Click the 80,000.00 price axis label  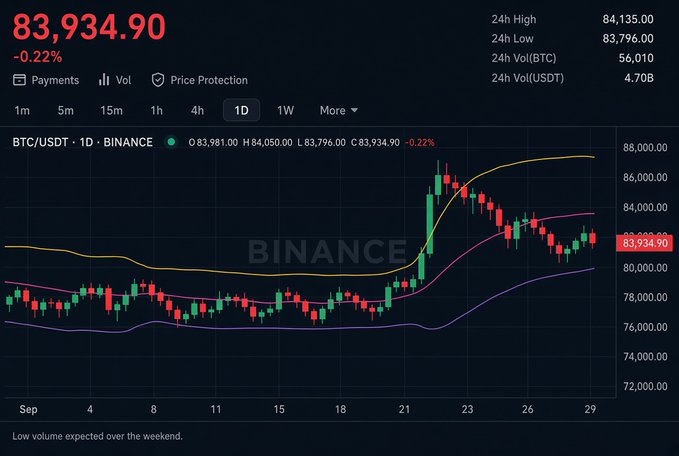645,268
